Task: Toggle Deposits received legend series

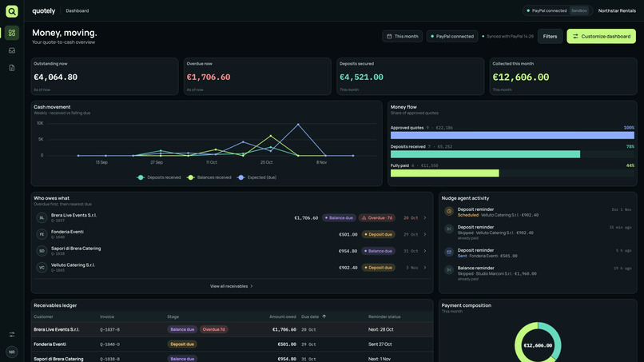Action: [x=159, y=177]
